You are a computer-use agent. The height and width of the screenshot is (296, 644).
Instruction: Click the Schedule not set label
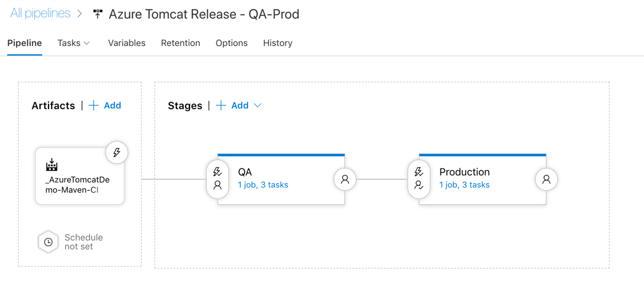(x=84, y=242)
